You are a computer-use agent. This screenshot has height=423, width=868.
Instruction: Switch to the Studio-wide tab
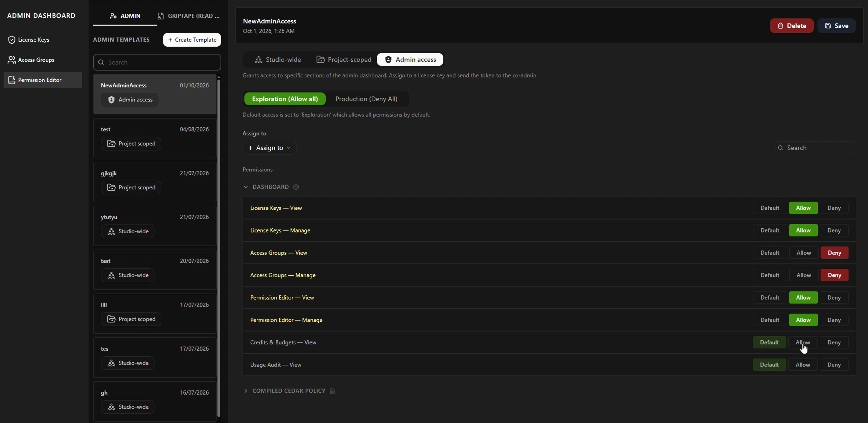(x=278, y=60)
